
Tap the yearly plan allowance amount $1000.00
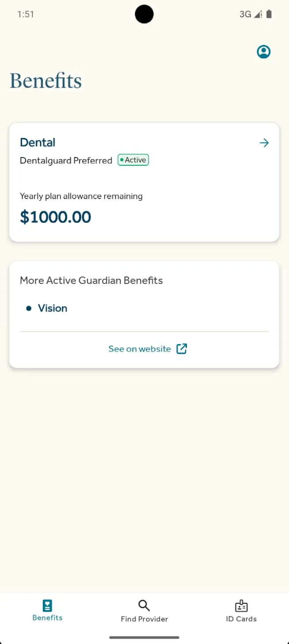pyautogui.click(x=55, y=217)
